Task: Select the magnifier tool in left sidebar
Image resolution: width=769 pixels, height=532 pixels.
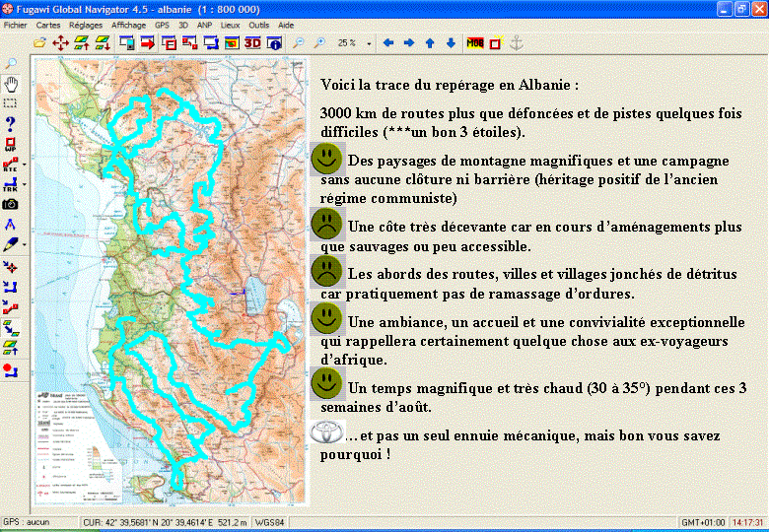Action: tap(10, 64)
